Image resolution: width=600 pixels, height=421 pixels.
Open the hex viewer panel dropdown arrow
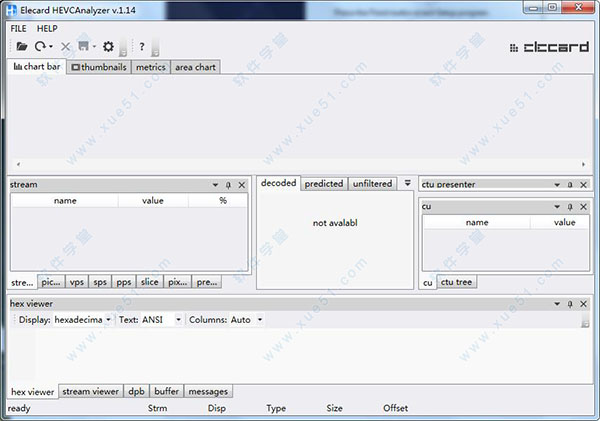point(557,304)
